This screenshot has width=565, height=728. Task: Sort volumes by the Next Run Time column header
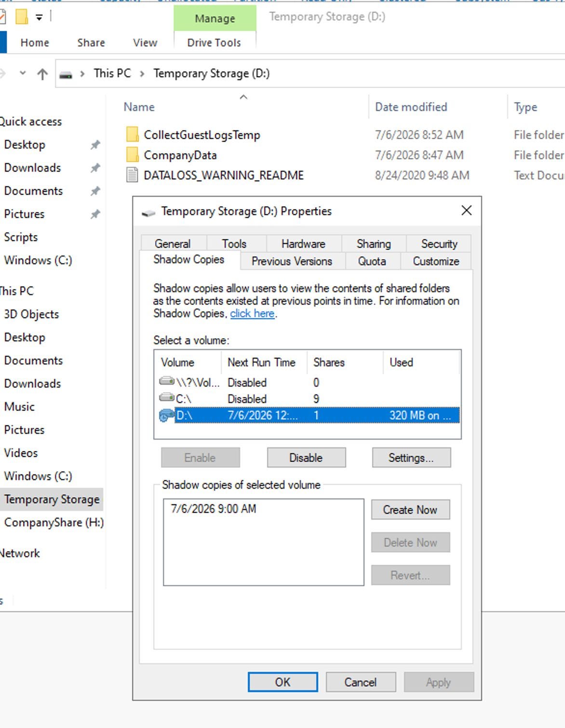click(x=261, y=362)
